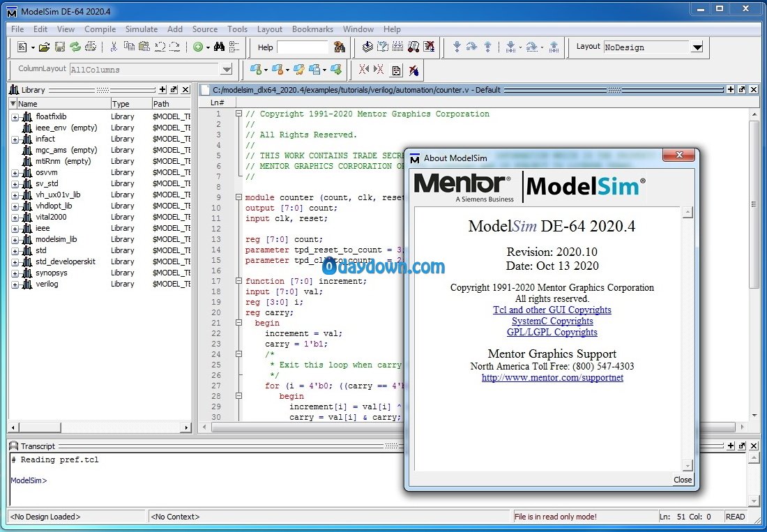Click the Go to bookmark green arrow icon
This screenshot has width=767, height=532.
point(336,70)
